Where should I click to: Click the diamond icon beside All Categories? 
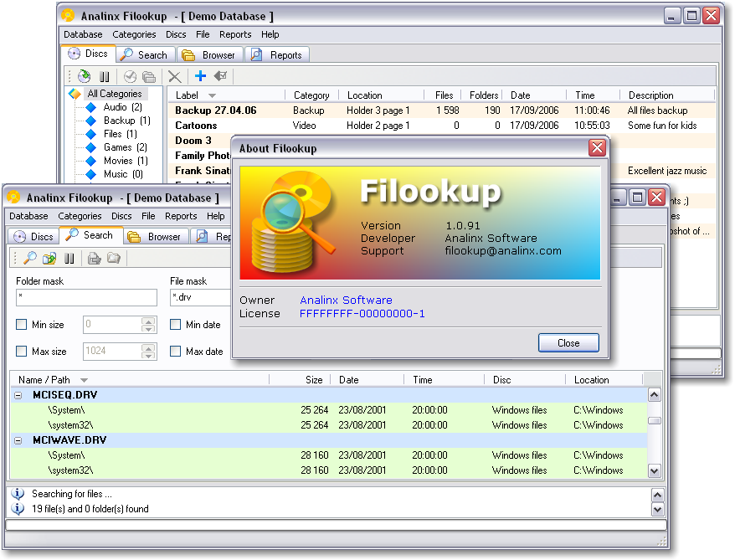pyautogui.click(x=75, y=94)
